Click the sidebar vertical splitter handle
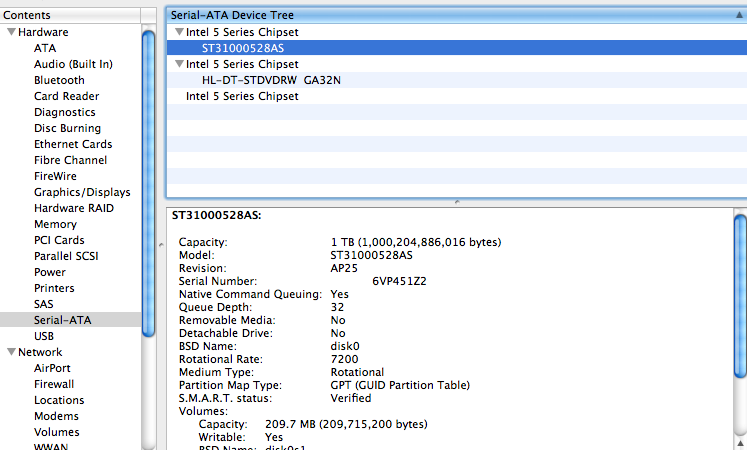Screen dimensions: 747x450 coord(161,245)
